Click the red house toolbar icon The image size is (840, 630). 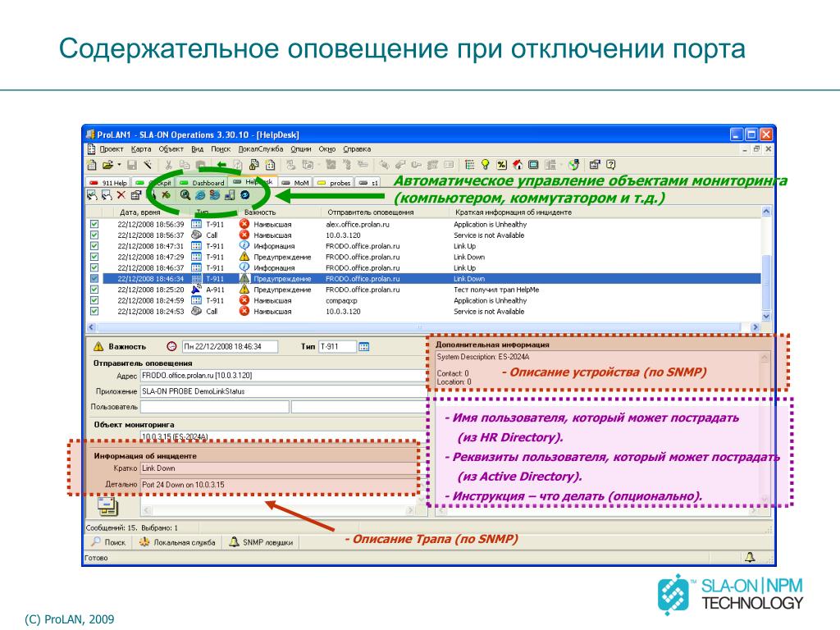[517, 164]
